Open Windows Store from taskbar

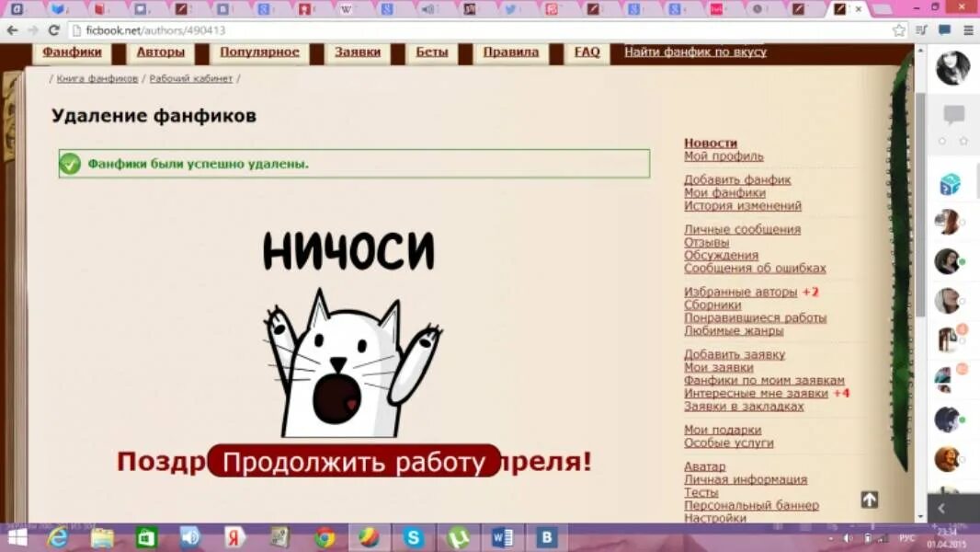coord(146,537)
